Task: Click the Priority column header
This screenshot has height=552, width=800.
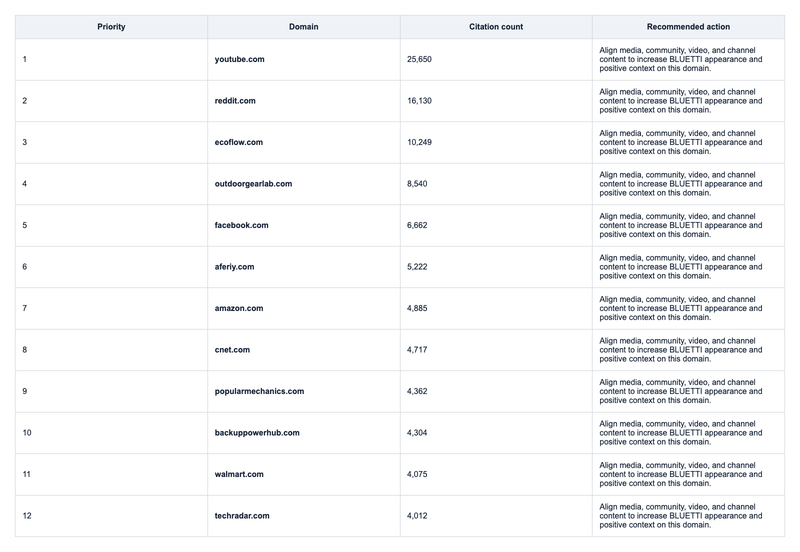Action: pos(111,27)
